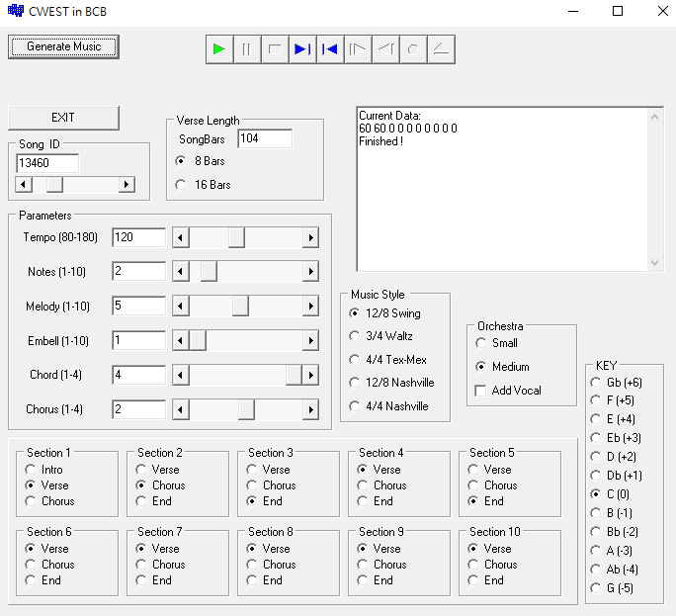
Task: Click the EXIT button
Action: (63, 118)
